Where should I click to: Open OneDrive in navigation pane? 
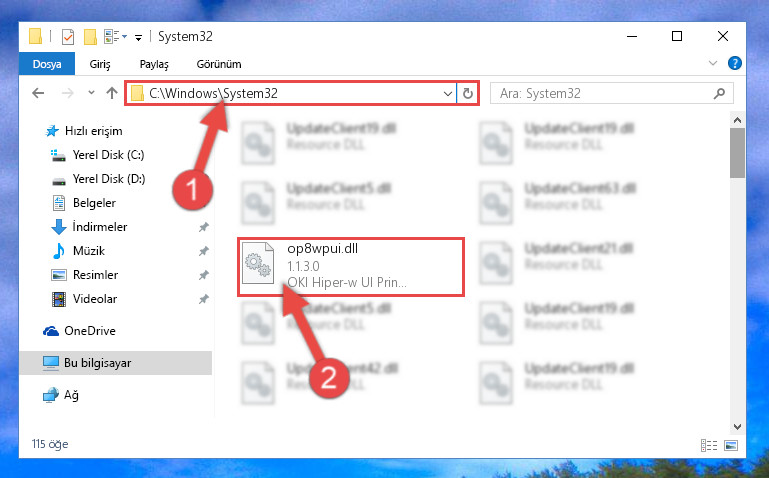[90, 331]
